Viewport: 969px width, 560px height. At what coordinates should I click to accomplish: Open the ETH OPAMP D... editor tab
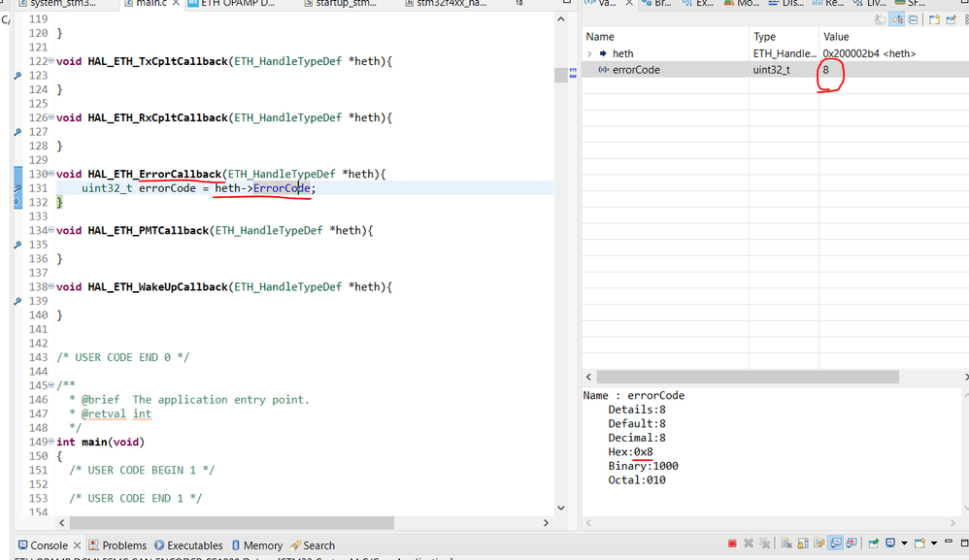click(231, 4)
